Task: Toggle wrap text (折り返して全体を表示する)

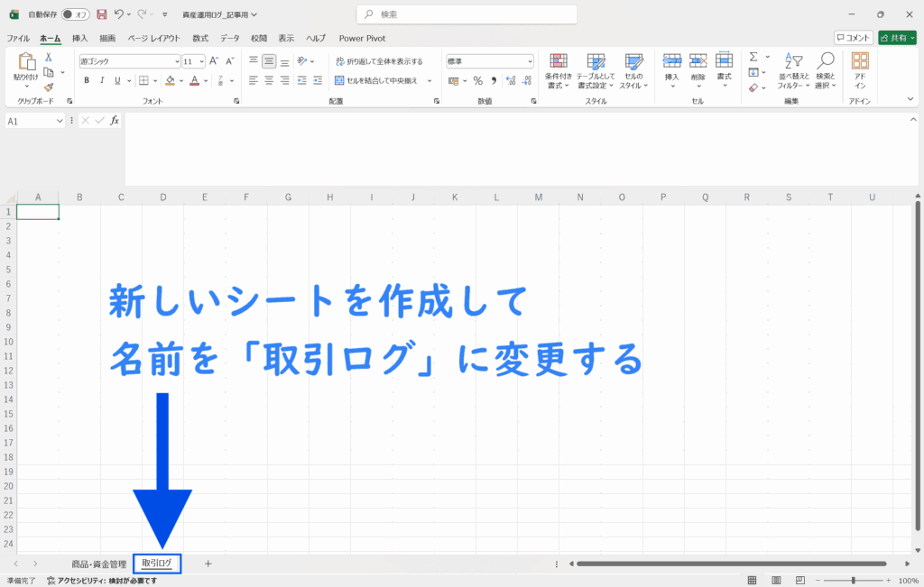Action: [379, 61]
